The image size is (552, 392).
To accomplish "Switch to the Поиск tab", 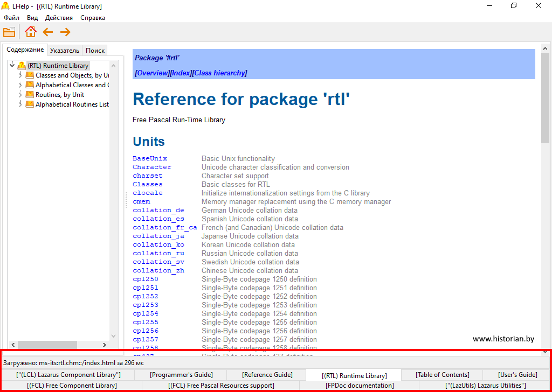I will [x=95, y=51].
